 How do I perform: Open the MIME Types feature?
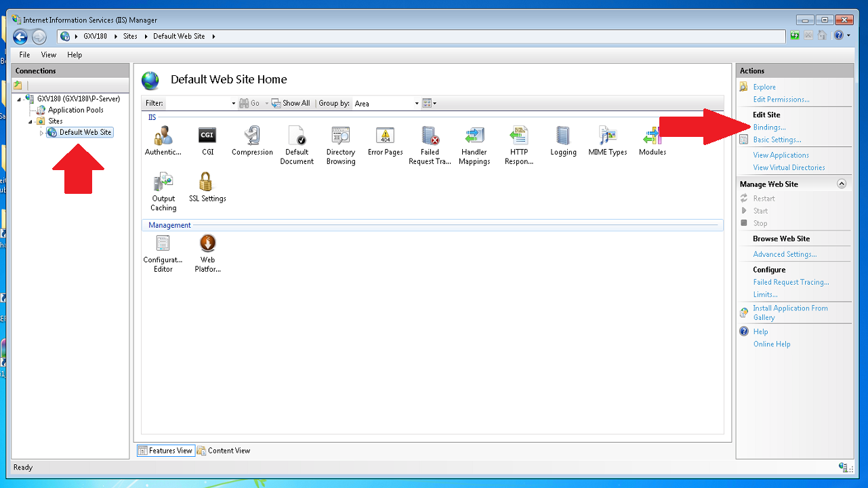tap(607, 136)
